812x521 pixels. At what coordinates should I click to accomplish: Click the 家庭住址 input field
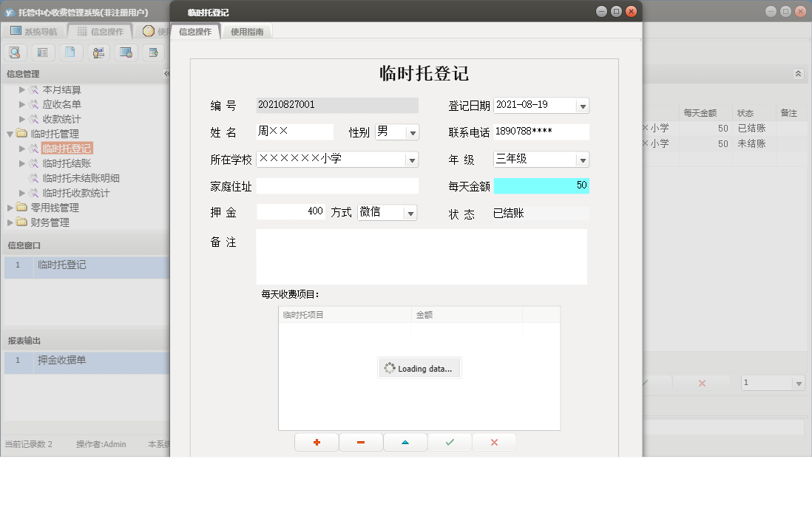click(337, 185)
